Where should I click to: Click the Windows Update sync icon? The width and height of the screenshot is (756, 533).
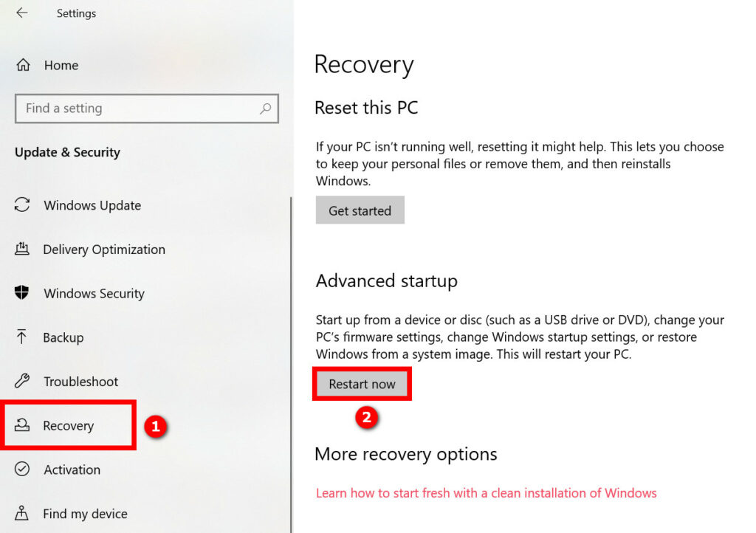(x=22, y=204)
